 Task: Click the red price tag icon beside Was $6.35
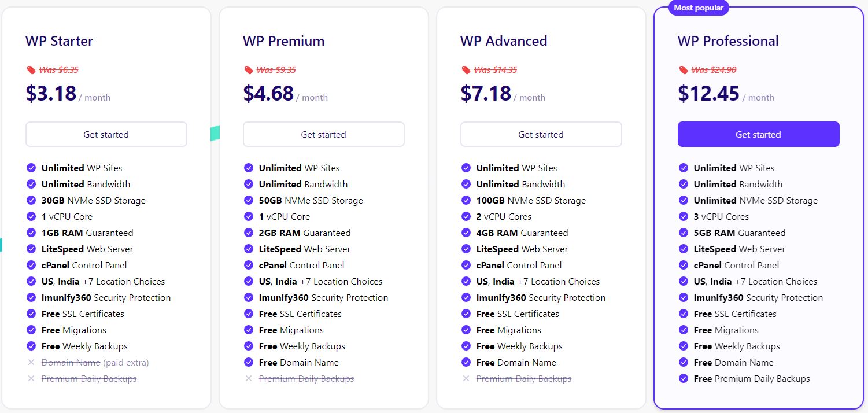pos(31,70)
